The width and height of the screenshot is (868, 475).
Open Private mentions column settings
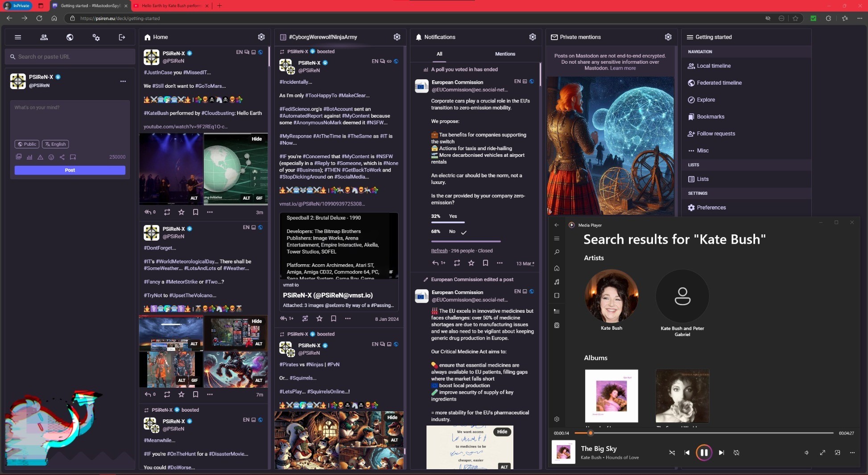click(668, 37)
